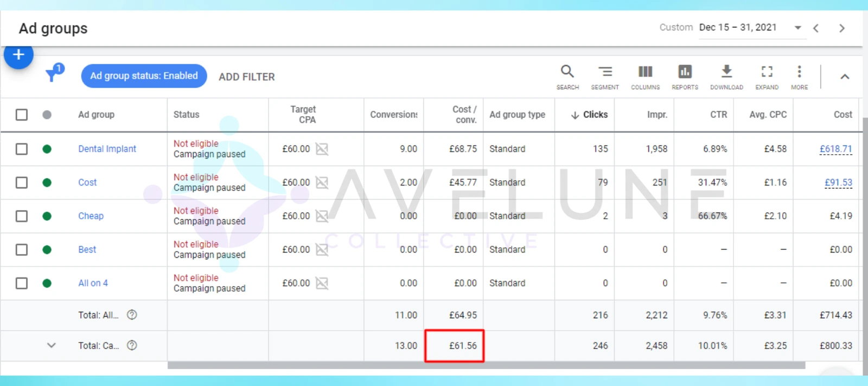Click the £91.53 cost link

[x=838, y=182]
